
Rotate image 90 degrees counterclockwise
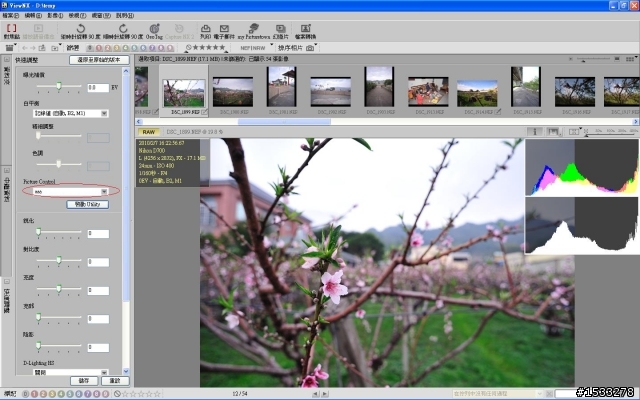tap(80, 29)
